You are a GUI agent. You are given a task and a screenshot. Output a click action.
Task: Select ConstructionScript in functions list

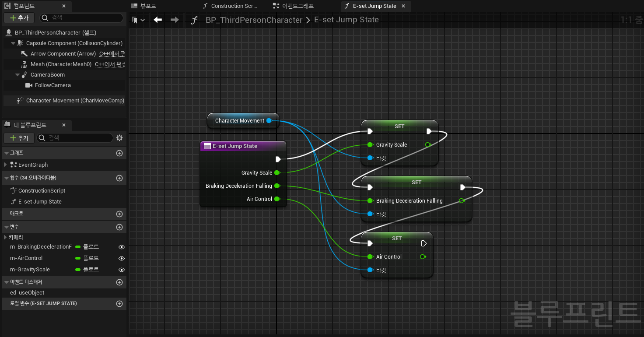click(42, 191)
